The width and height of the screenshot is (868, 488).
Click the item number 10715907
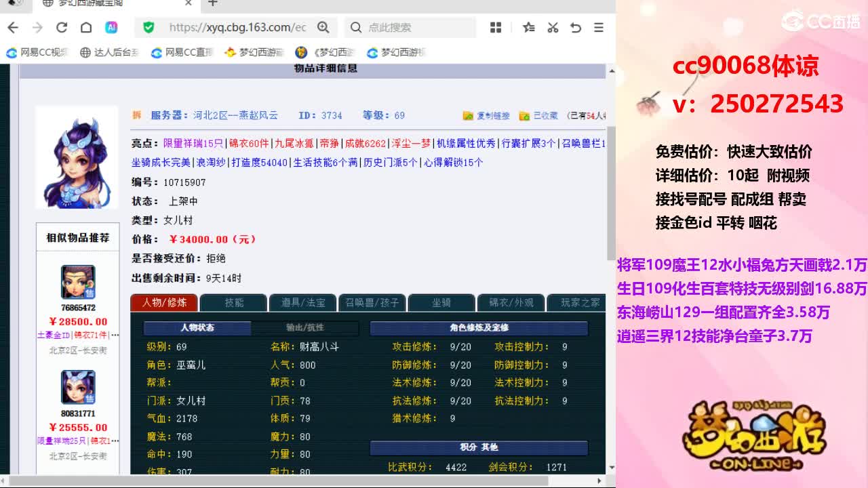point(184,182)
